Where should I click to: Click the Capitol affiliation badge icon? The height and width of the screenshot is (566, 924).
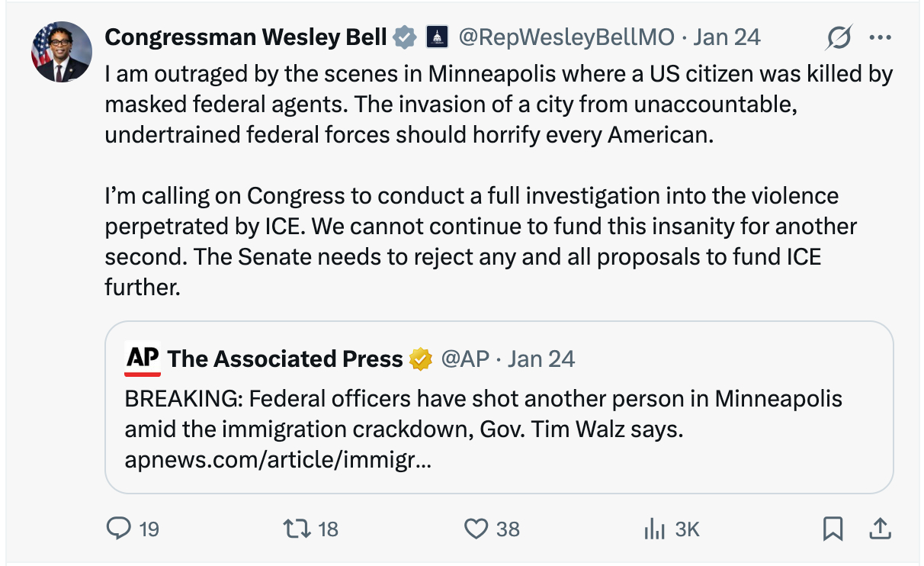pyautogui.click(x=437, y=37)
